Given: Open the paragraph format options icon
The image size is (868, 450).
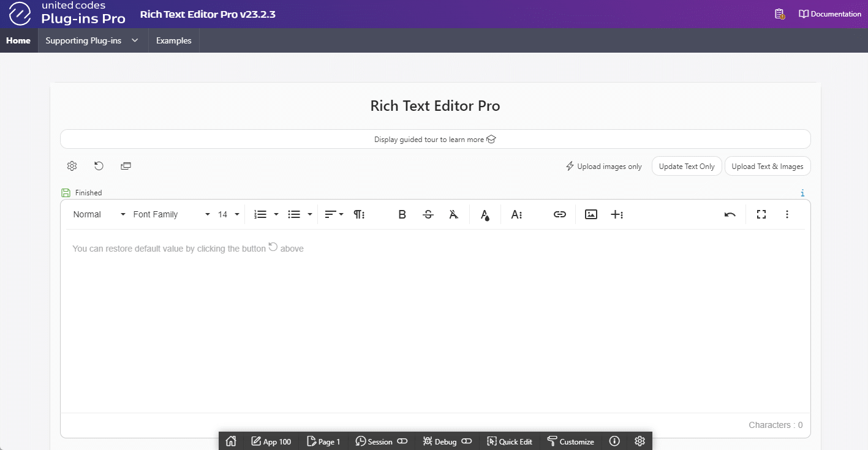Looking at the screenshot, I should 360,214.
